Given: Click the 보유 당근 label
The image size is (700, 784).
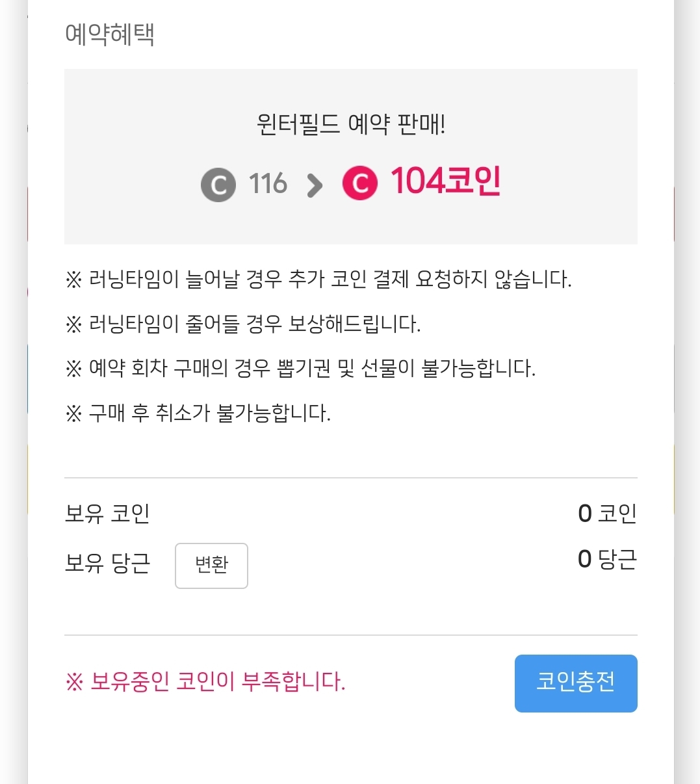Looking at the screenshot, I should pyautogui.click(x=107, y=563).
